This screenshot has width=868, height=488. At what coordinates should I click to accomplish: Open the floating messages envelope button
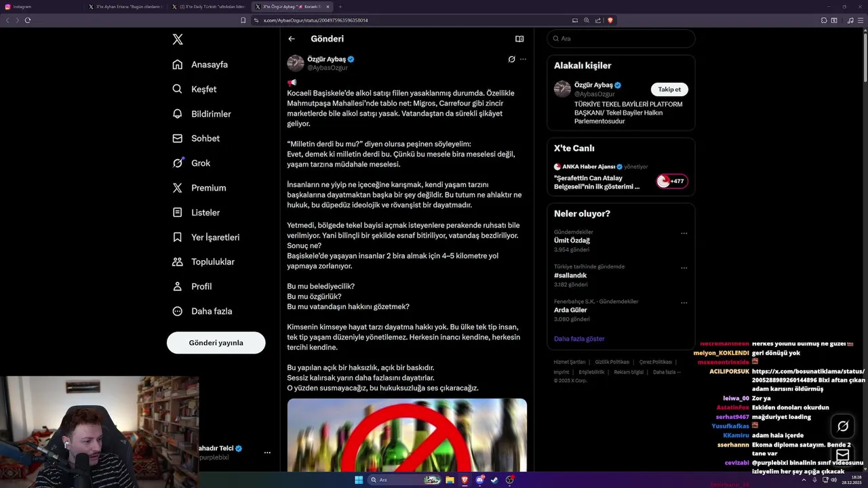coord(843,455)
